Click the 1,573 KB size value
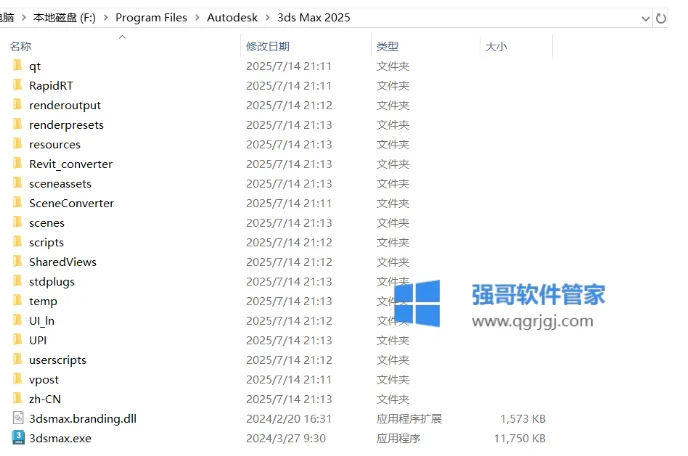The height and width of the screenshot is (456, 688). click(523, 419)
